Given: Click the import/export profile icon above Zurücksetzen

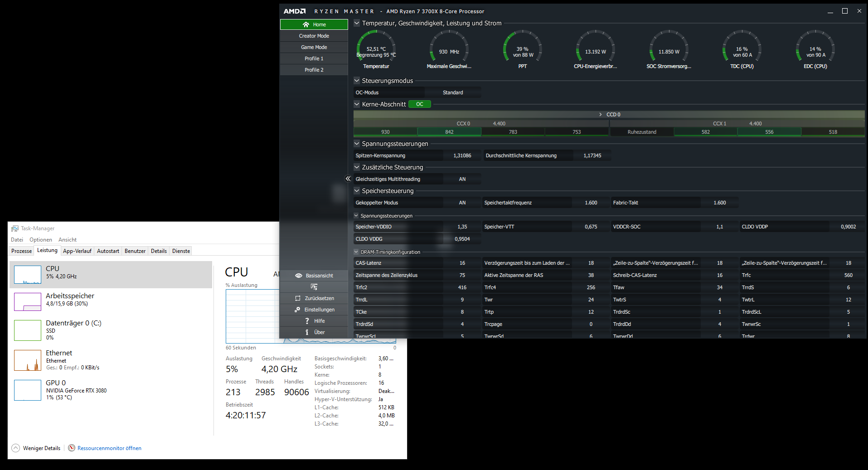Looking at the screenshot, I should tap(314, 287).
